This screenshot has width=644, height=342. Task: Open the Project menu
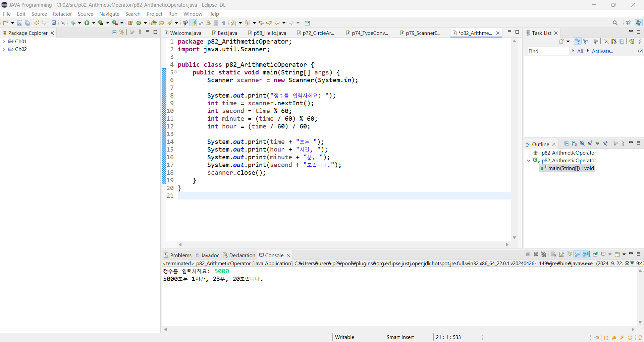click(x=154, y=14)
